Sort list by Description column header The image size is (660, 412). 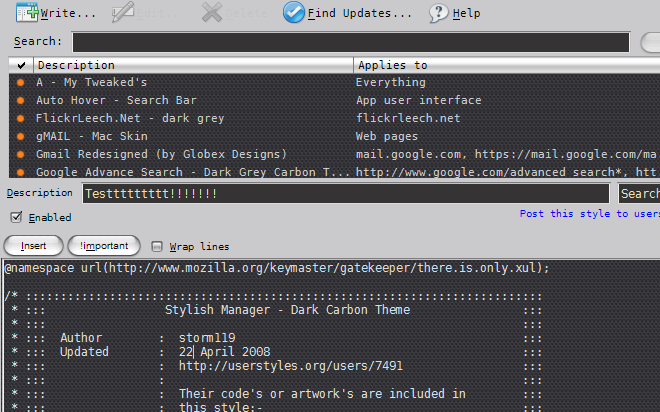point(194,65)
